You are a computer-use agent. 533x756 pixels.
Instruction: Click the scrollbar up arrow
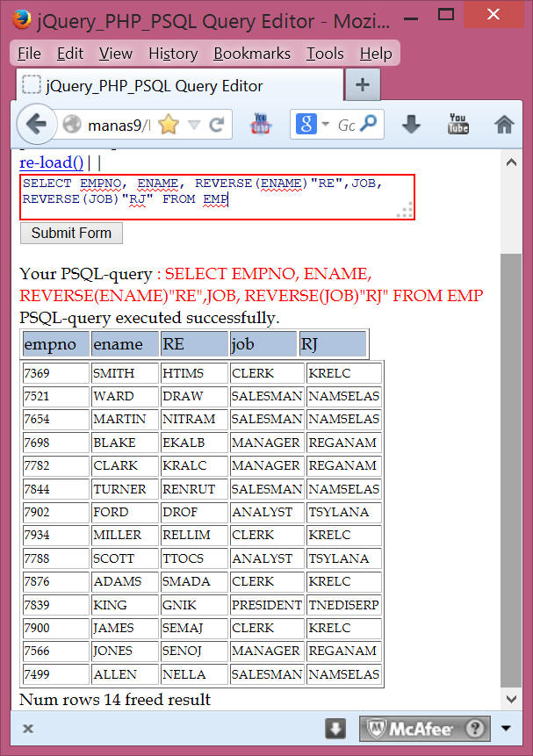(511, 163)
